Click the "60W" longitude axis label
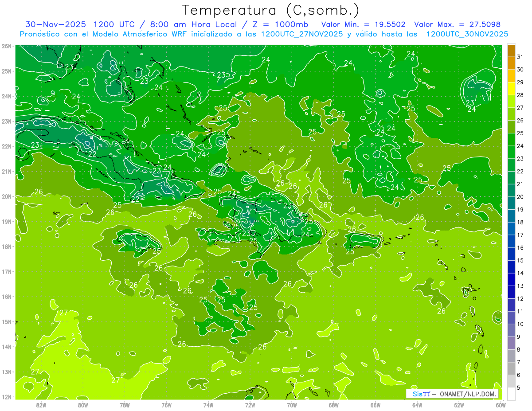The image size is (532, 411). click(501, 404)
